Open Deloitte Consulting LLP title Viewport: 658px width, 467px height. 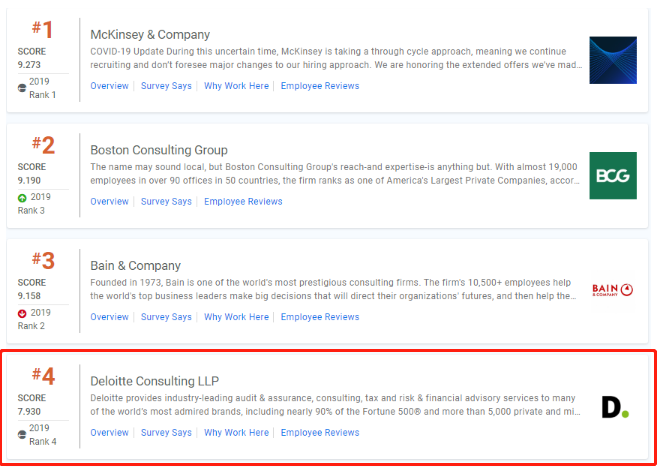pyautogui.click(x=154, y=381)
